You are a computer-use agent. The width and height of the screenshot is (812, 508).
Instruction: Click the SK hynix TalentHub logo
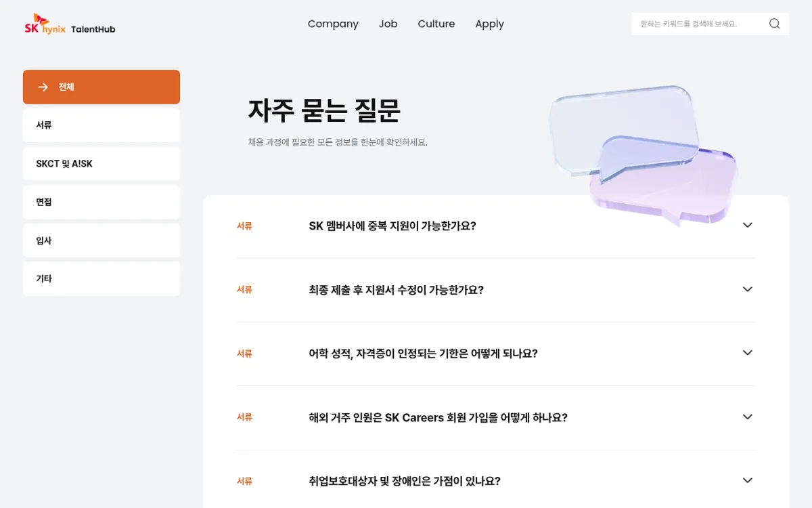coord(70,24)
